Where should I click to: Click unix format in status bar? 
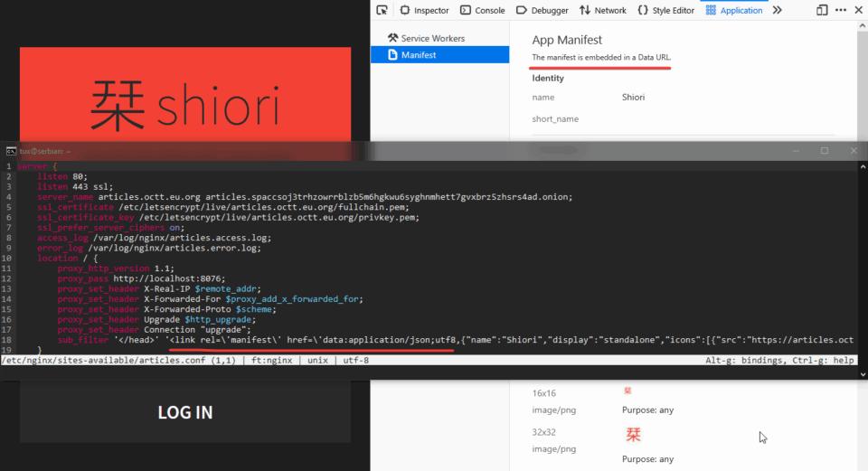(x=317, y=361)
